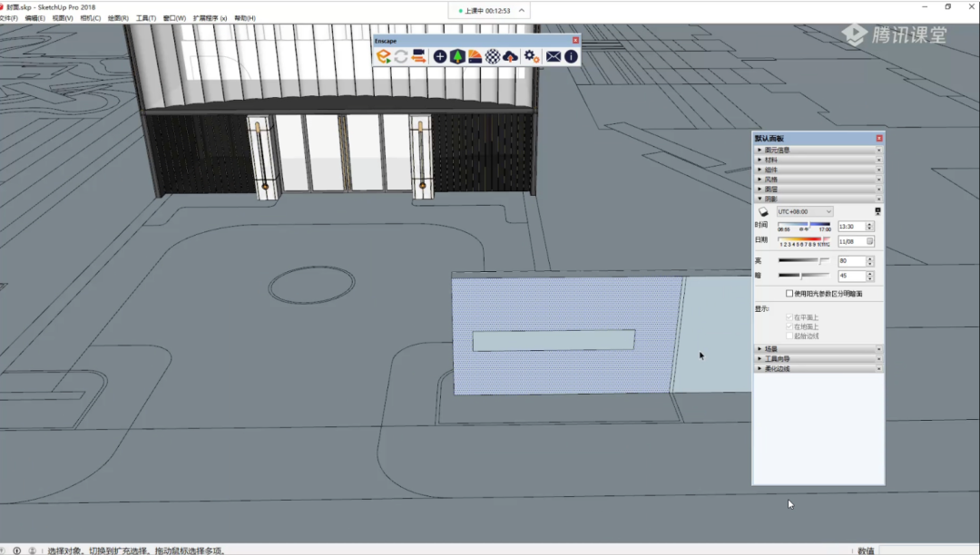Open the 相机(C) menu
This screenshot has width=980, height=555.
[x=90, y=18]
